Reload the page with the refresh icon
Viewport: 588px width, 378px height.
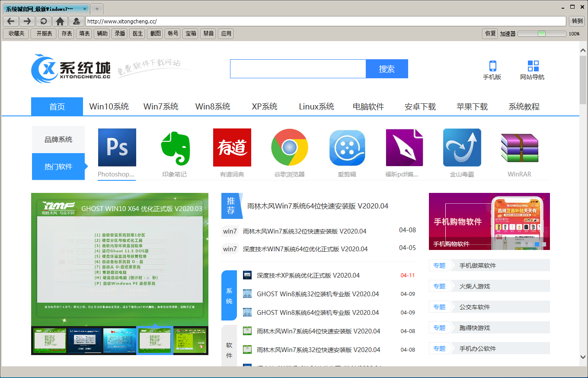pyautogui.click(x=44, y=21)
